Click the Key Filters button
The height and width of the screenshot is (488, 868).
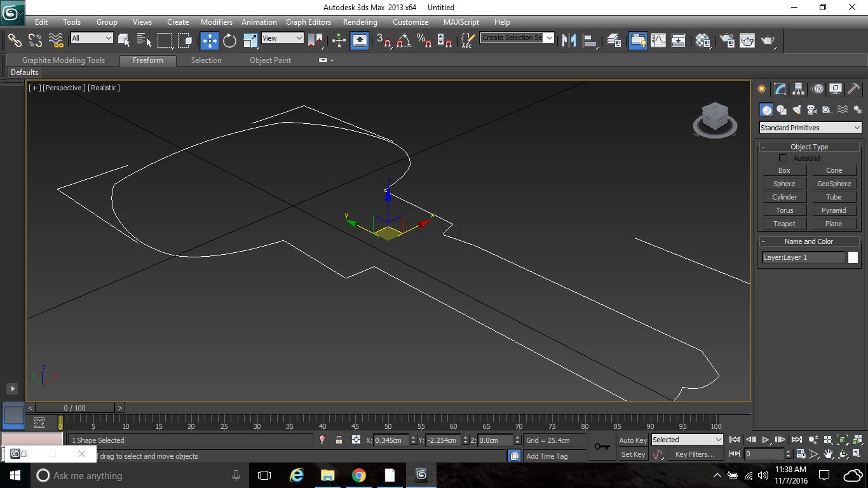point(695,454)
